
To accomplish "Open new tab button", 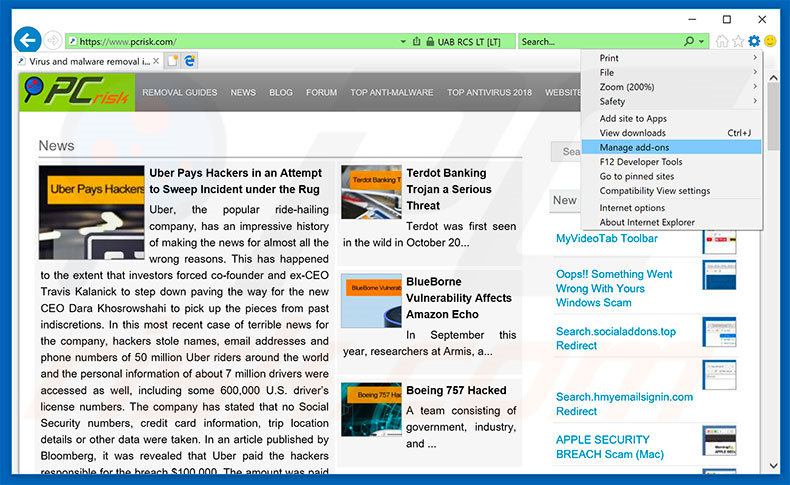I will point(173,61).
